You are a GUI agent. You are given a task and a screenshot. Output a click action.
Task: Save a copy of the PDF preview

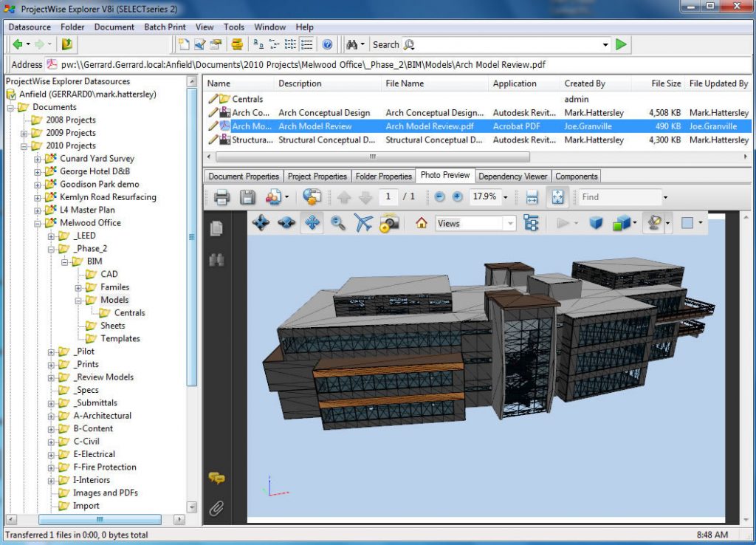pyautogui.click(x=247, y=197)
